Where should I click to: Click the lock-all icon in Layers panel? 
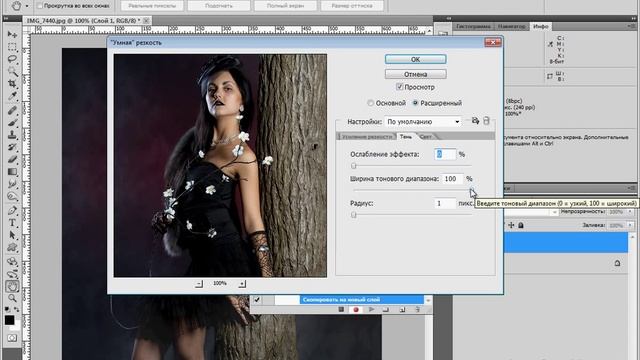click(521, 225)
